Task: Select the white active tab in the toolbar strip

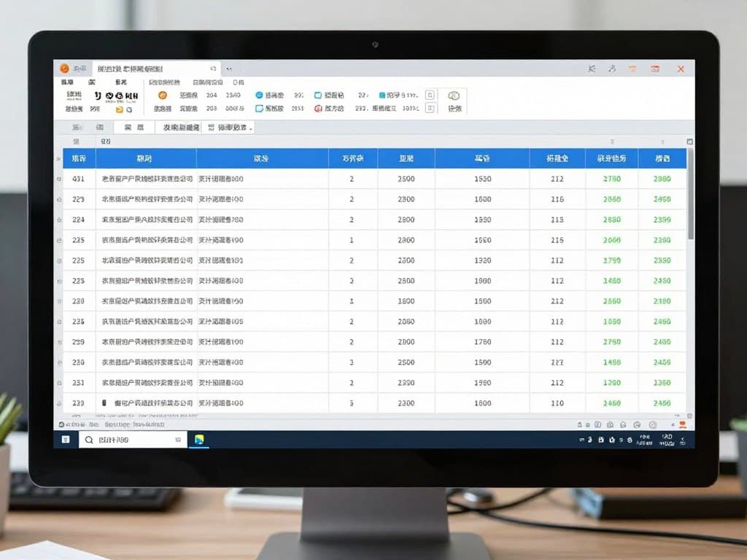Action: pos(134,128)
